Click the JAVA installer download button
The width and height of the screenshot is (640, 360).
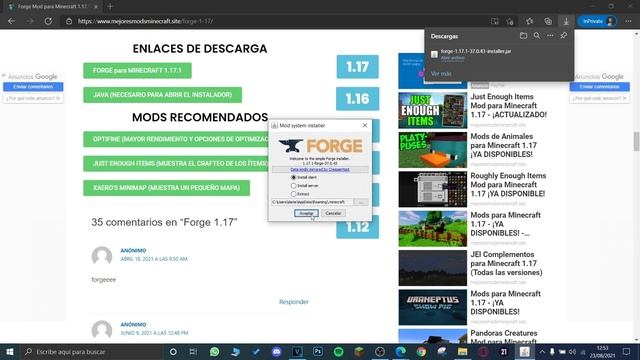162,95
